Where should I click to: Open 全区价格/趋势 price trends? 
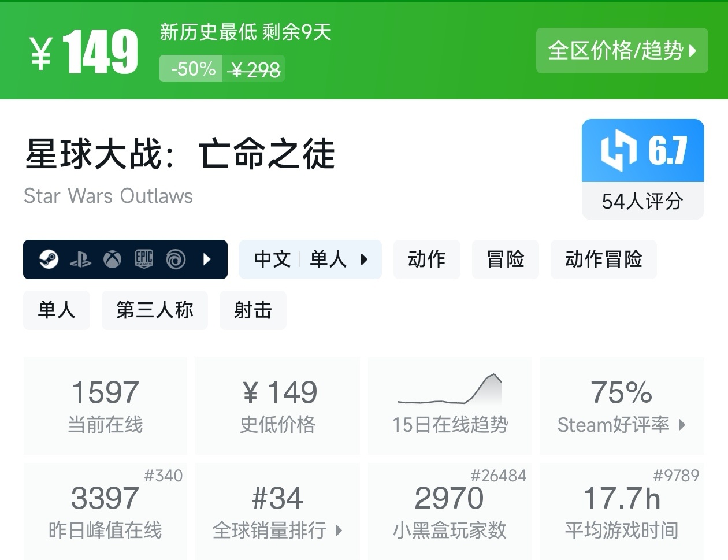(622, 51)
